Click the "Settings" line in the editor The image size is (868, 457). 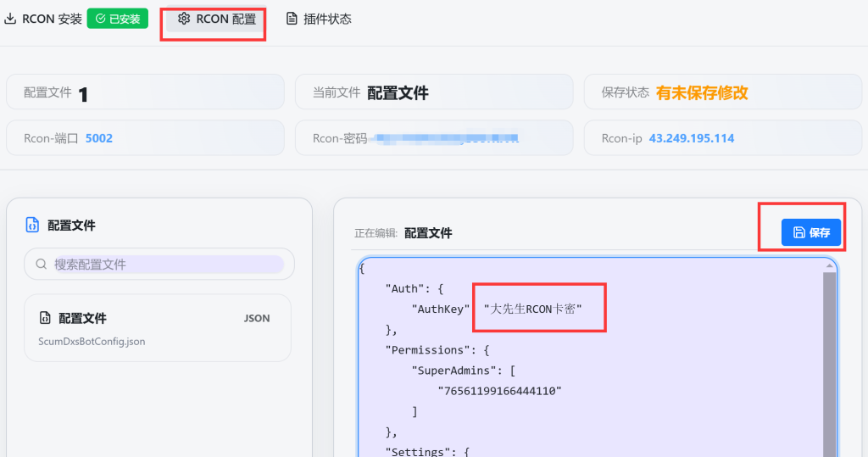427,451
